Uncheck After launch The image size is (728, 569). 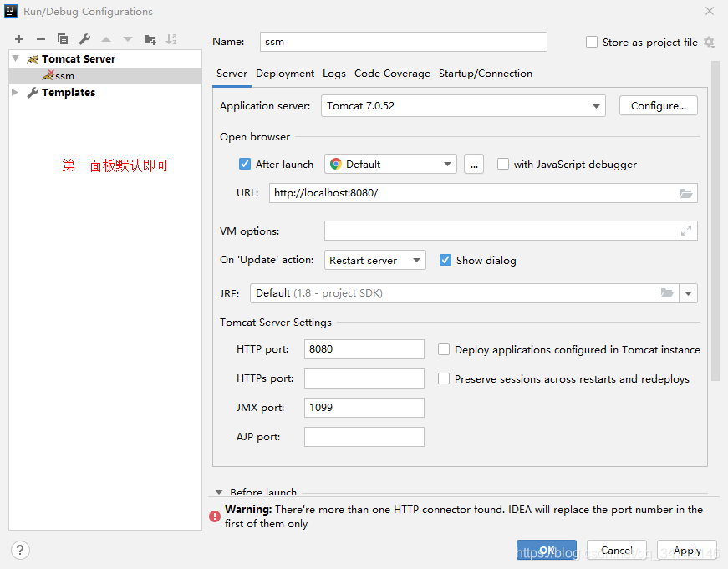(245, 164)
